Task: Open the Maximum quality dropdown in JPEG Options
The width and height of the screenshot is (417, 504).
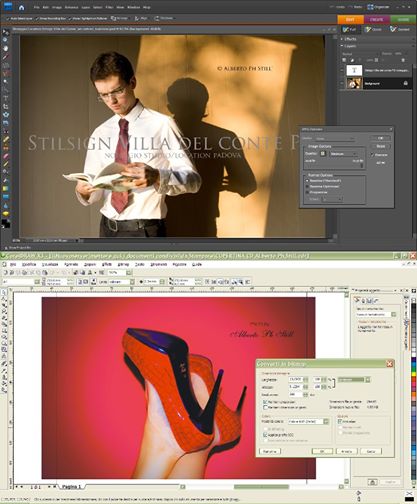Action: pos(343,154)
